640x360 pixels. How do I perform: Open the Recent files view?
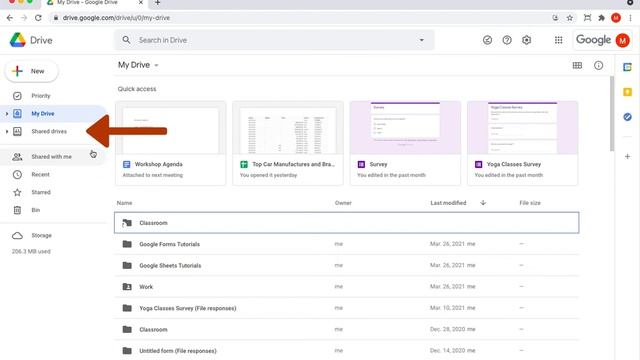pyautogui.click(x=40, y=174)
